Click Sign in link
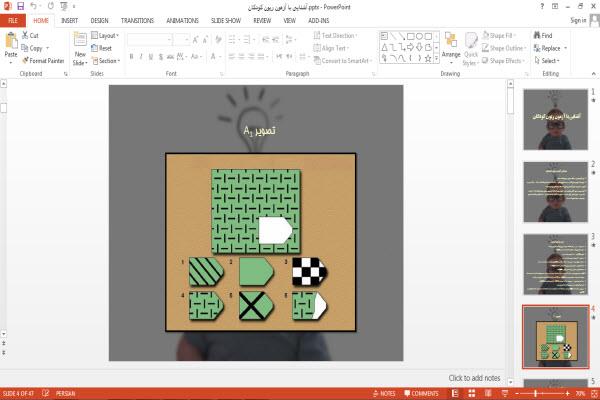Screen dimensions: 600x400 [578, 20]
